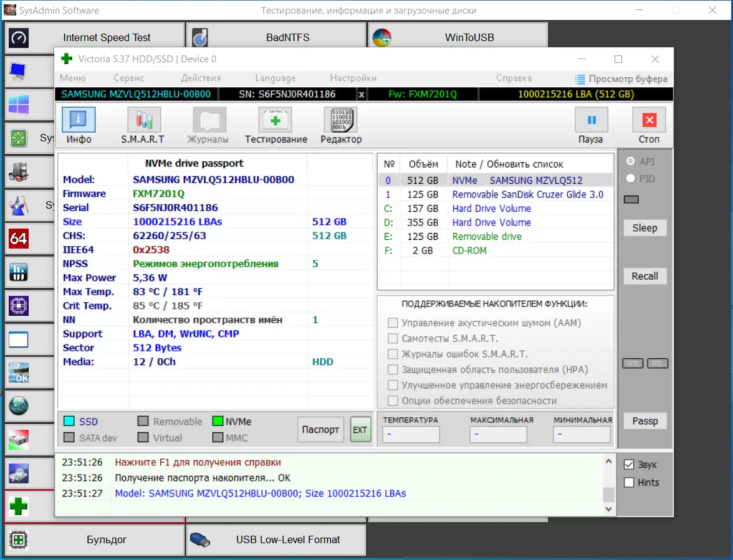Toggle the Самотесты S.M.A.R.T. checkbox
733x560 pixels.
point(393,338)
